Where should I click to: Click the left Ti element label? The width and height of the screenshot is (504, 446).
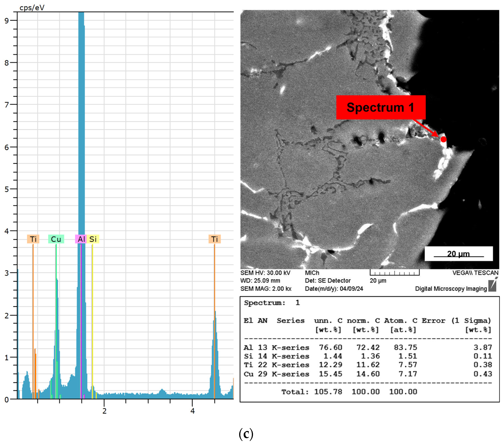(33, 239)
